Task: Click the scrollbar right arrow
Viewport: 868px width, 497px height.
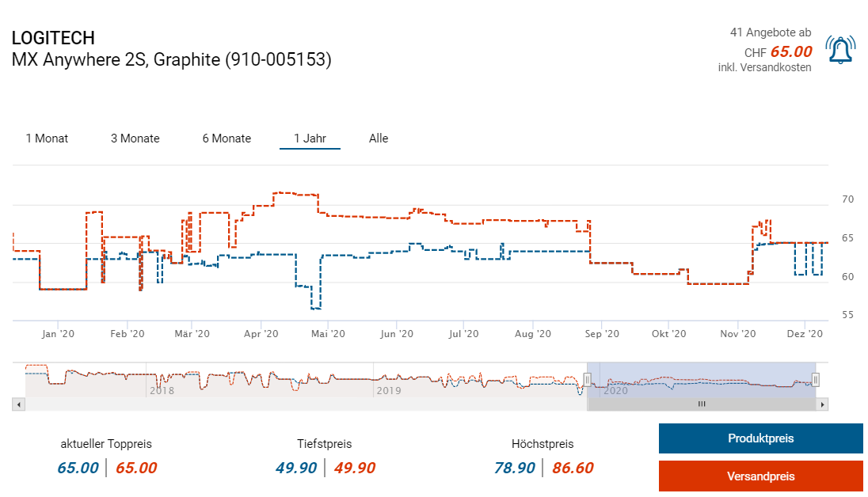Action: tap(823, 404)
